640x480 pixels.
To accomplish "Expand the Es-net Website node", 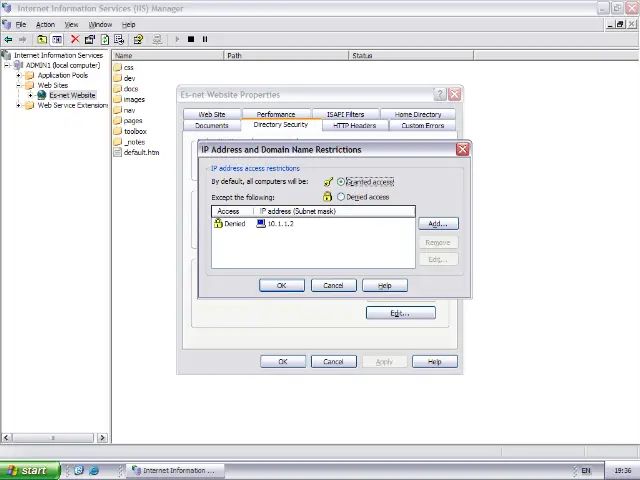I will (30, 96).
